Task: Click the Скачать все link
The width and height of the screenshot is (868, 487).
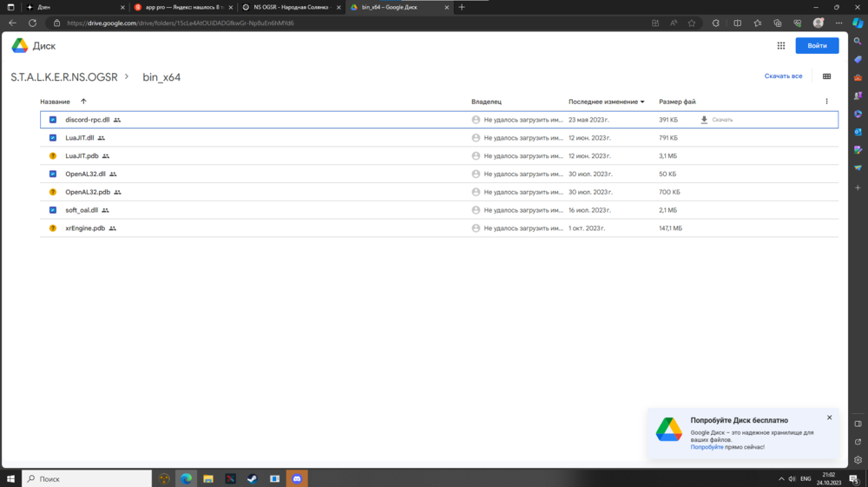Action: click(783, 76)
